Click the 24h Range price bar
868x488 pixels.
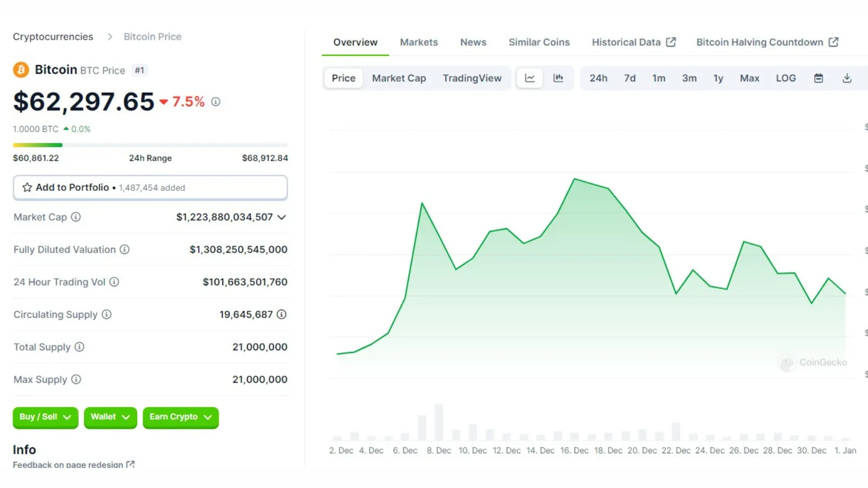click(x=150, y=145)
